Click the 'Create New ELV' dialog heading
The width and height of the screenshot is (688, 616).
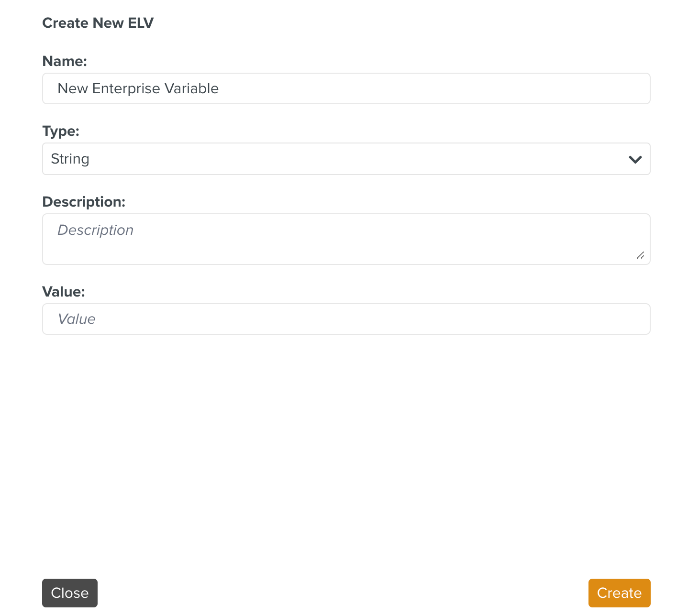click(98, 23)
